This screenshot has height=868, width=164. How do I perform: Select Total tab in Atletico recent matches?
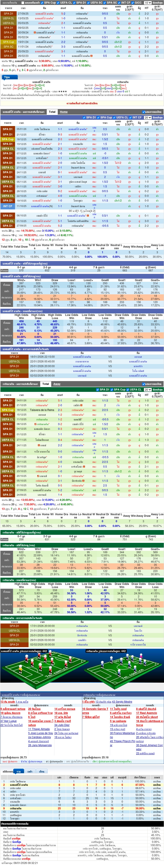click(x=52, y=111)
